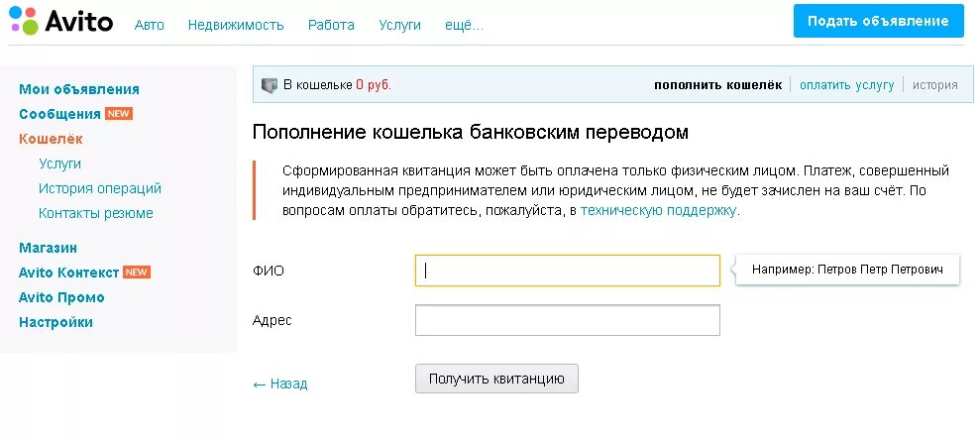
Task: Open the Недвижимость section
Action: point(236,25)
